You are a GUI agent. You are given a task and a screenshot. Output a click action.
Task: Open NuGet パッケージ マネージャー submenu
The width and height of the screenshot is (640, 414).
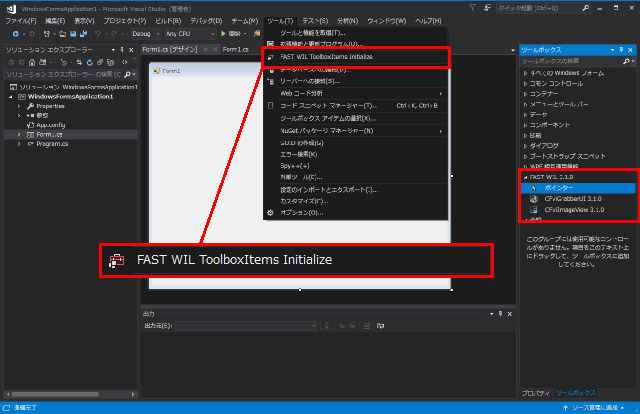tap(356, 131)
